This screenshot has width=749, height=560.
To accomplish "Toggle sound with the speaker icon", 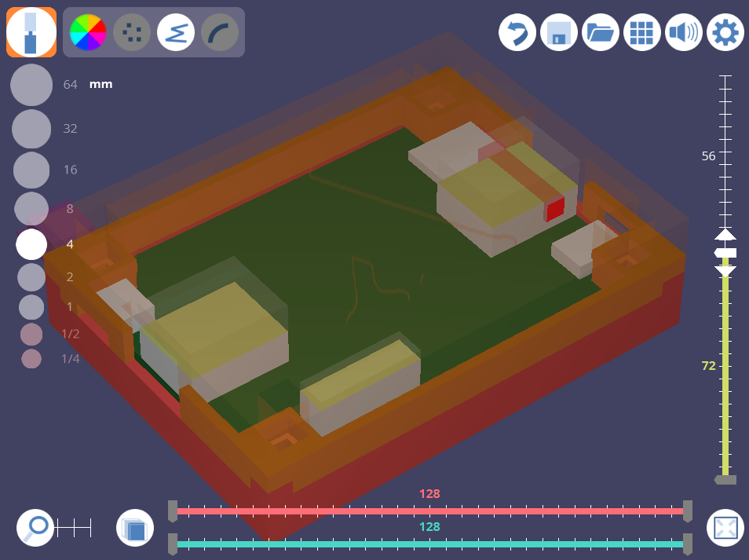I will 684,33.
